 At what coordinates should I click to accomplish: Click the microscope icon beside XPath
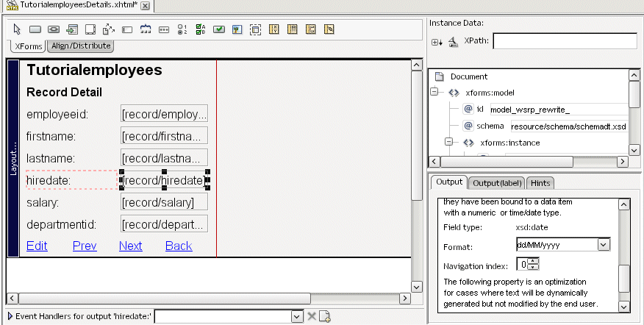(453, 41)
